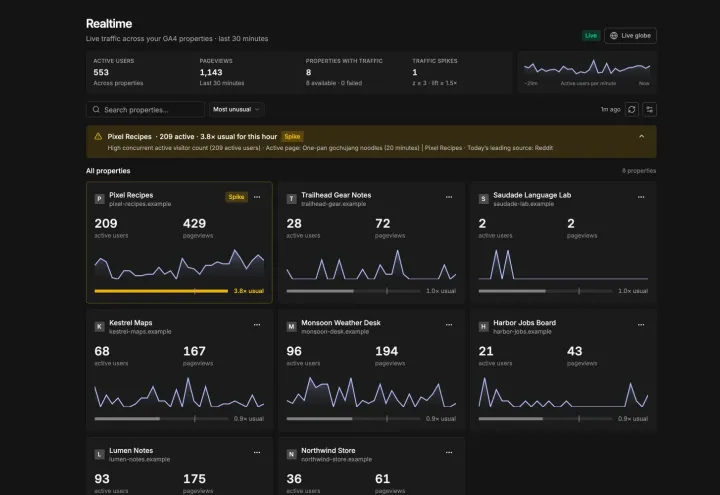Open the Northwind Store property title
The height and width of the screenshot is (495, 720).
[328, 450]
